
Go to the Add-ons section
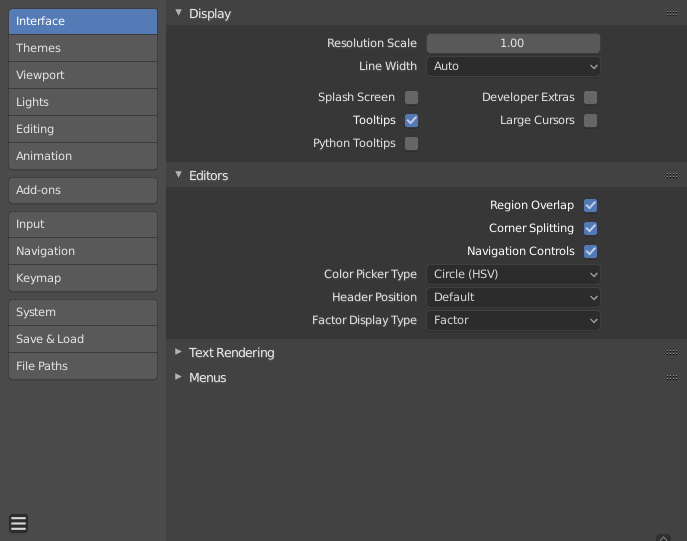pyautogui.click(x=83, y=190)
